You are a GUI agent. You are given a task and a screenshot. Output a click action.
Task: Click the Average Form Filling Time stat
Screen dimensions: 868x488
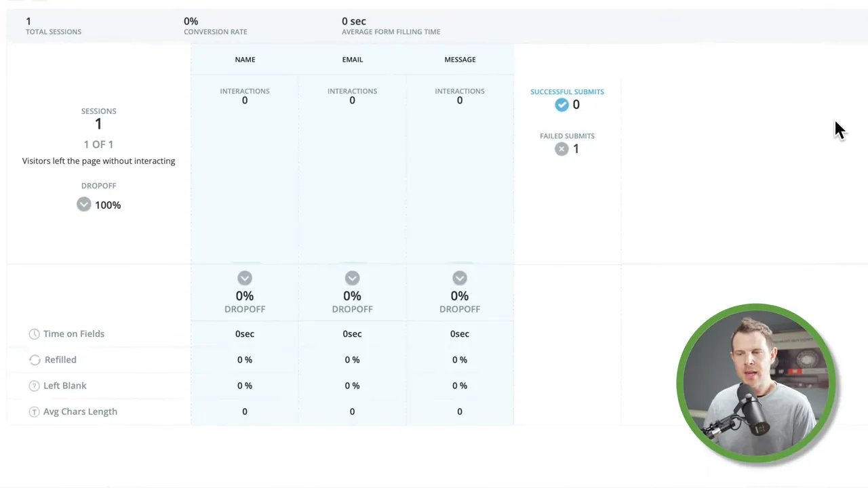[391, 26]
